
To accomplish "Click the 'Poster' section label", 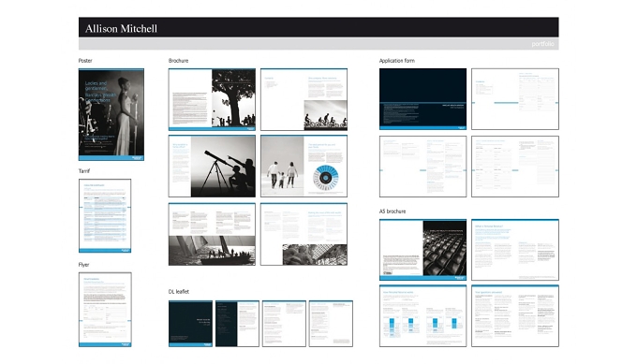I will tap(85, 61).
